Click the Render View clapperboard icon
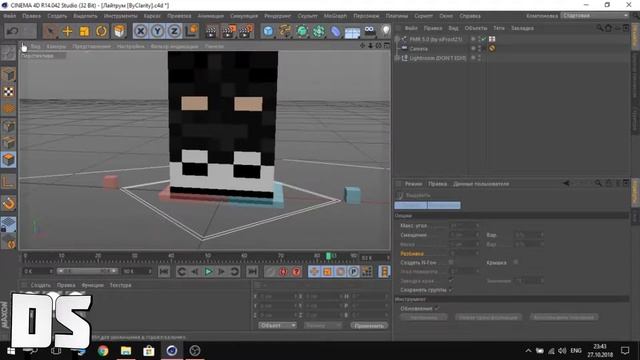640x360 pixels. tap(211, 31)
